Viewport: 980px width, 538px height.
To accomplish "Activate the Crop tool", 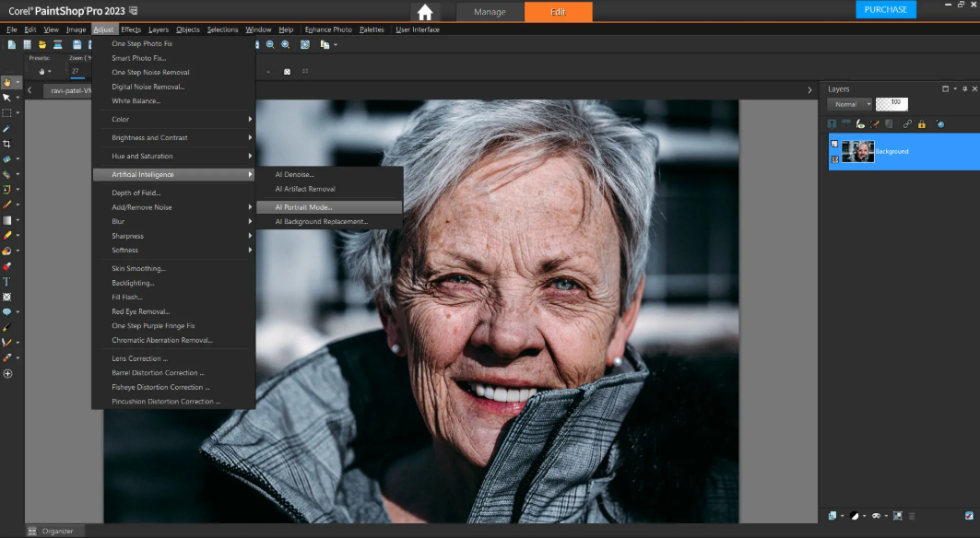I will (7, 144).
